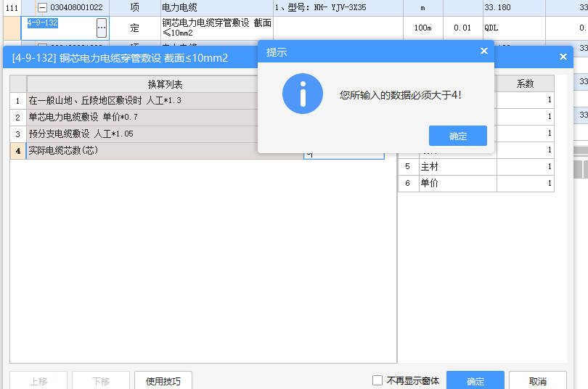588x389 pixels.
Task: Click the 电力电缆 name cell
Action: click(217, 7)
